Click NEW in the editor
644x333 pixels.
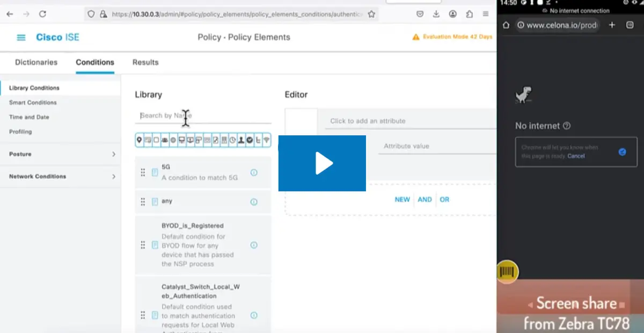coord(402,199)
